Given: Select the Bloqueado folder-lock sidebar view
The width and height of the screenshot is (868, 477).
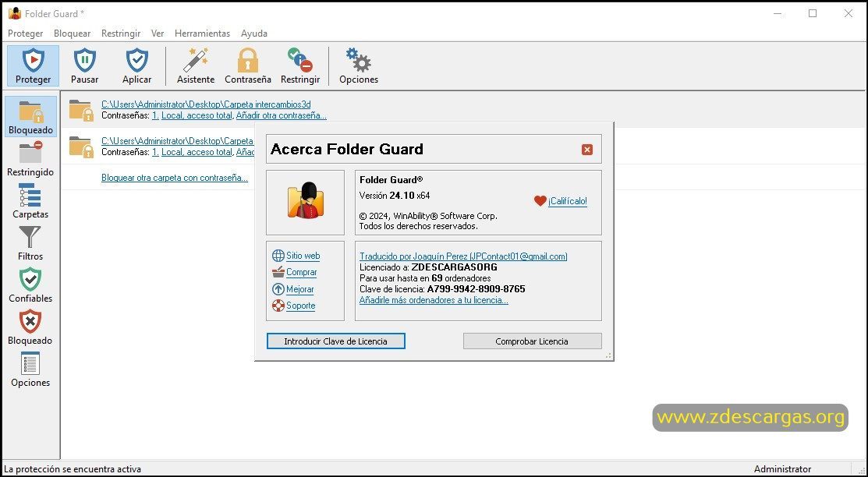Looking at the screenshot, I should coord(31,117).
